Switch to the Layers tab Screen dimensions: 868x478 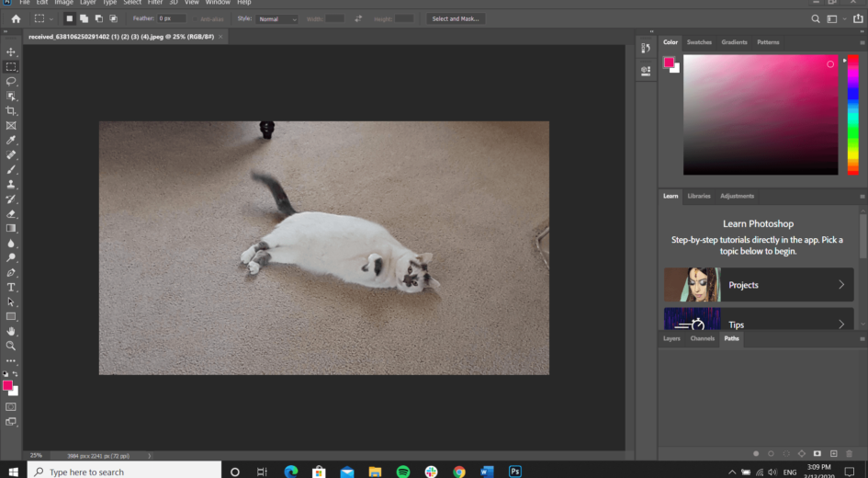pyautogui.click(x=671, y=338)
